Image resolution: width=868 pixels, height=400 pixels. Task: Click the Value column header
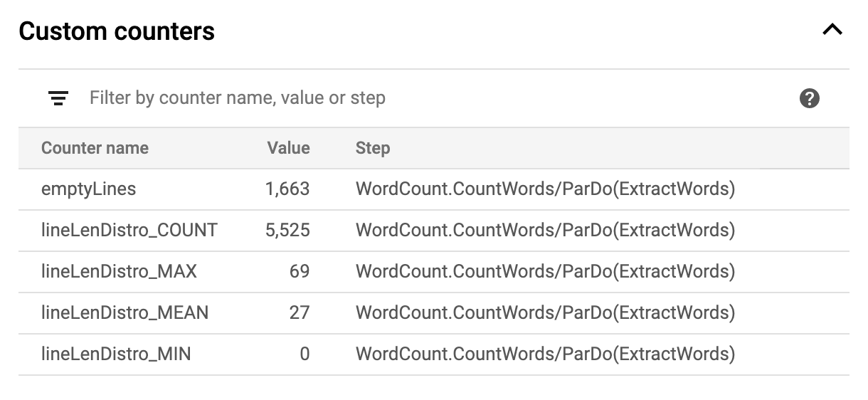click(288, 148)
